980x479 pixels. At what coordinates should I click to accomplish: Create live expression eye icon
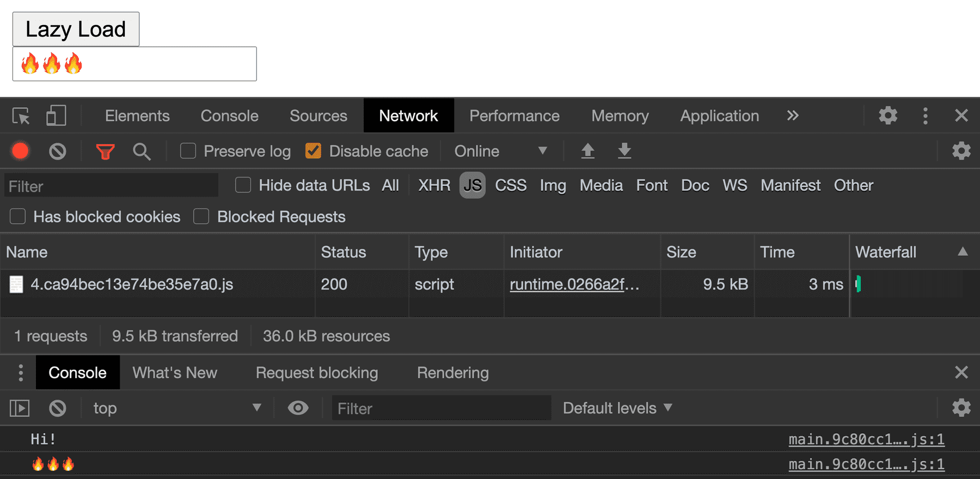click(x=298, y=408)
